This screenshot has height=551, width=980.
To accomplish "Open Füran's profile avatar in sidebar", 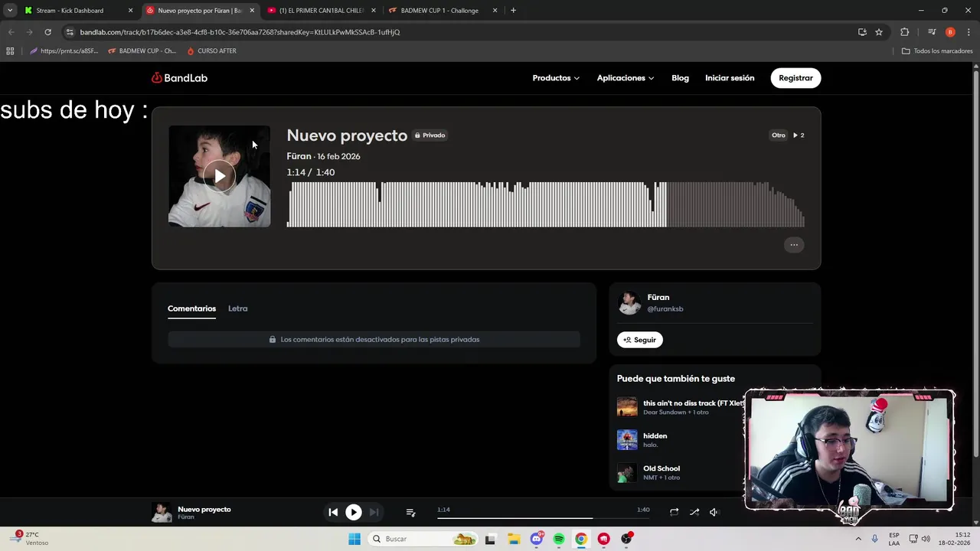I will point(629,303).
